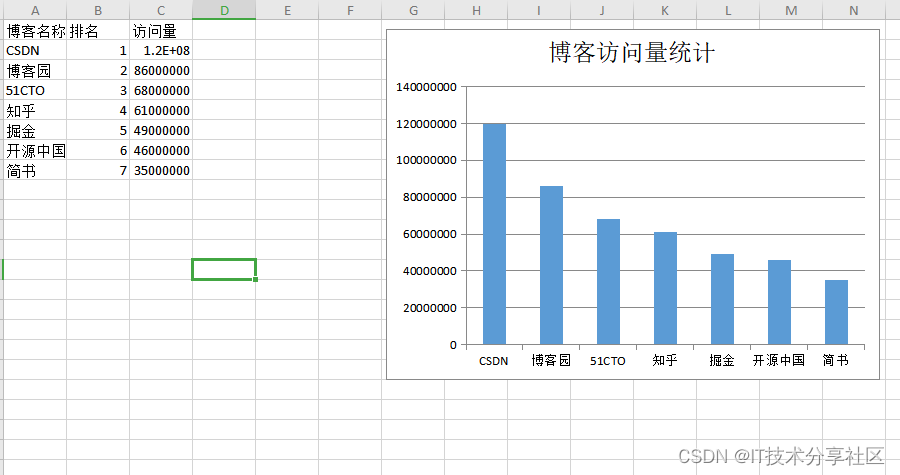Click the 排名 header cell
The width and height of the screenshot is (900, 475).
[98, 30]
